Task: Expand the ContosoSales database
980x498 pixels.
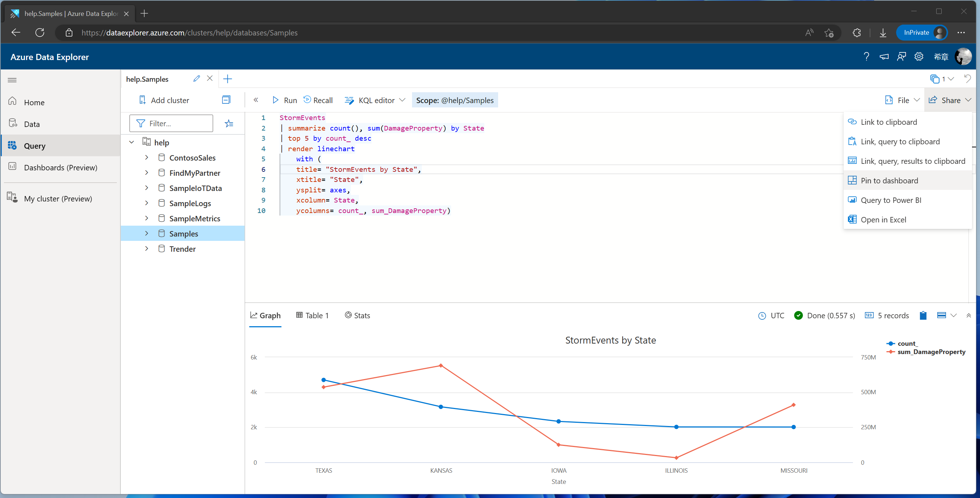Action: (x=147, y=157)
